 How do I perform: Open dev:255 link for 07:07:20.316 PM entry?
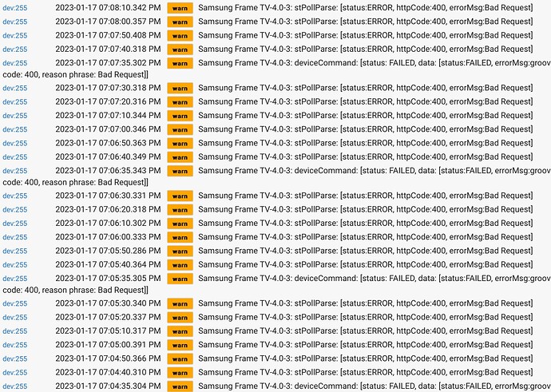[14, 102]
